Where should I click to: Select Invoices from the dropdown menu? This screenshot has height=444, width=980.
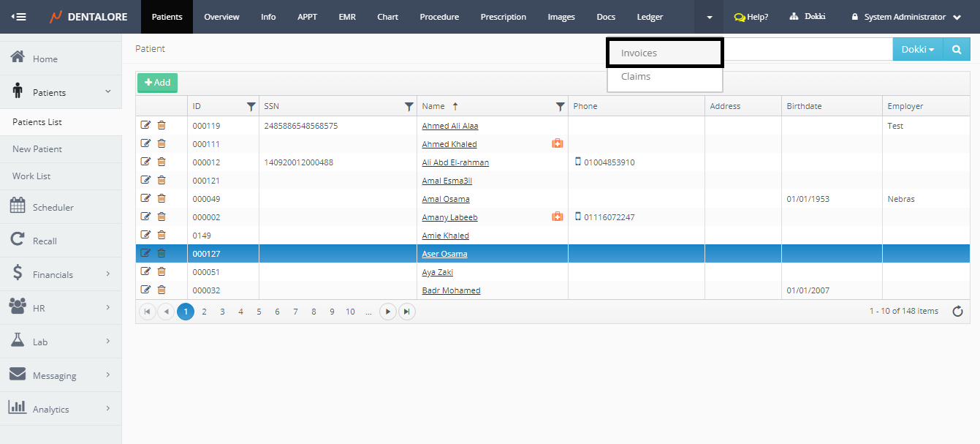click(639, 53)
